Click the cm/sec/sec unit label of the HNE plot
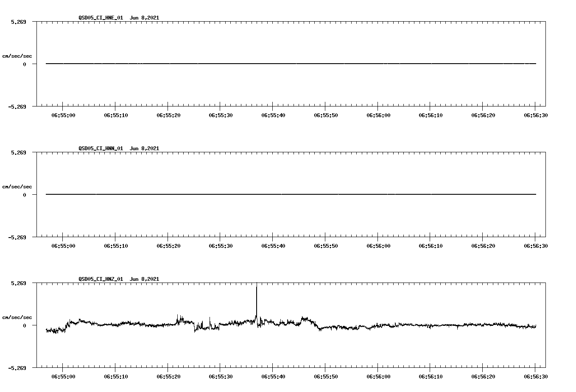The image size is (576, 392). click(x=17, y=56)
